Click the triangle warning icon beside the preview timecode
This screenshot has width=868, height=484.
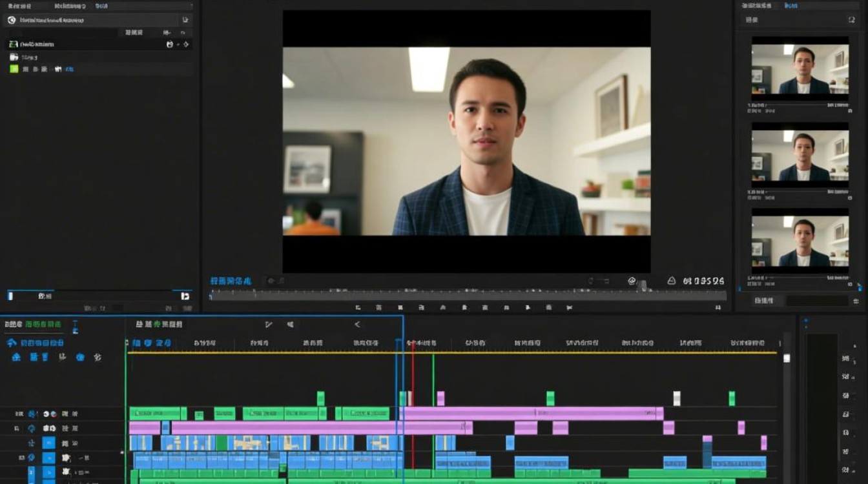(671, 281)
